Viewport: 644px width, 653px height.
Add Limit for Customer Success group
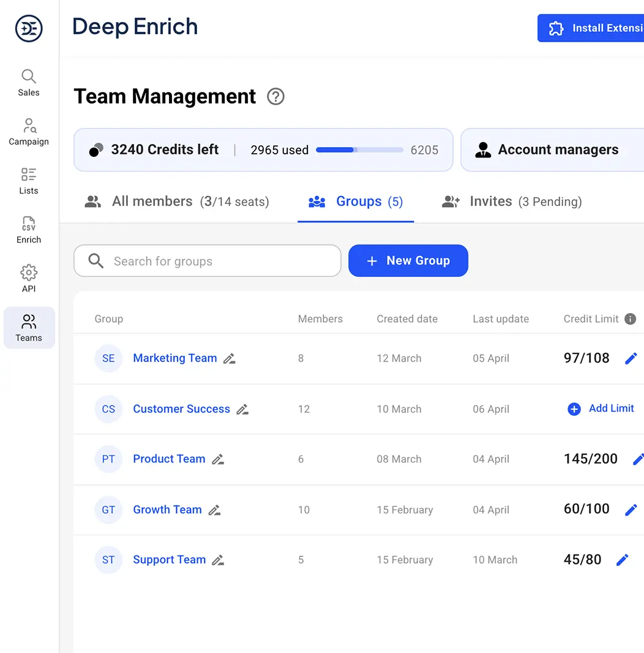point(601,409)
